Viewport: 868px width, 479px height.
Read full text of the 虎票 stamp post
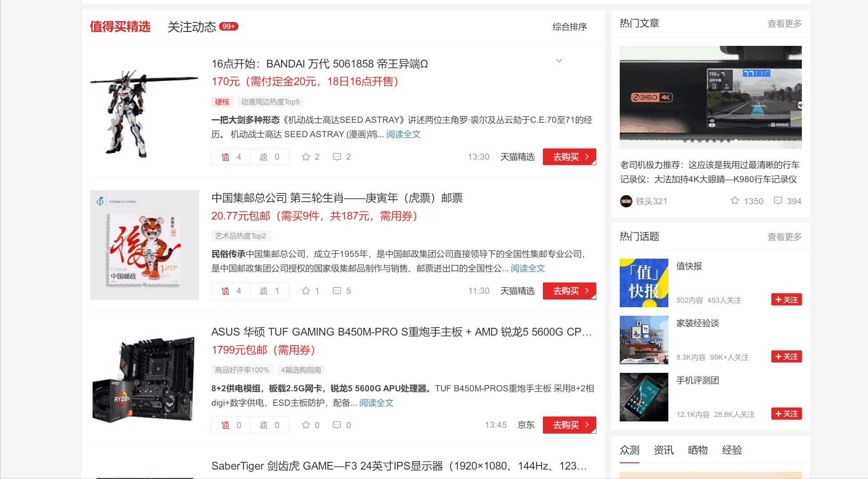point(528,268)
